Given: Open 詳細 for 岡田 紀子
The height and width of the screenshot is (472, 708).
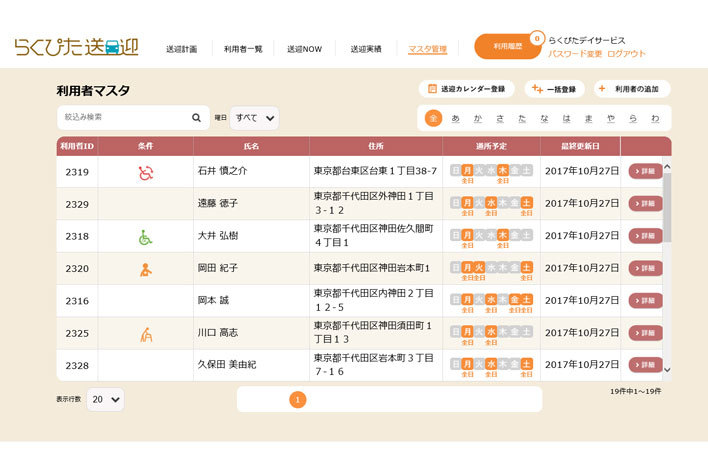Looking at the screenshot, I should [x=645, y=268].
